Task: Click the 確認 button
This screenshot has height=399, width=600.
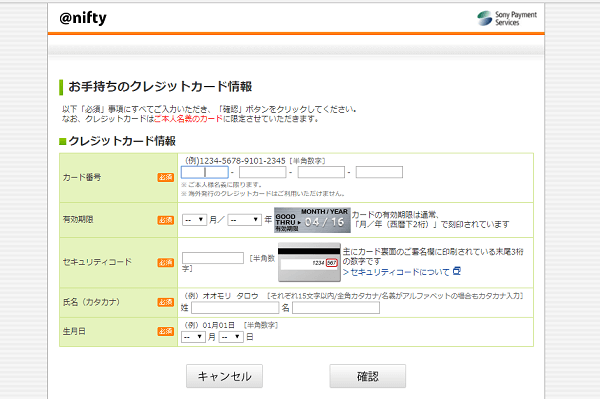Action: (368, 376)
